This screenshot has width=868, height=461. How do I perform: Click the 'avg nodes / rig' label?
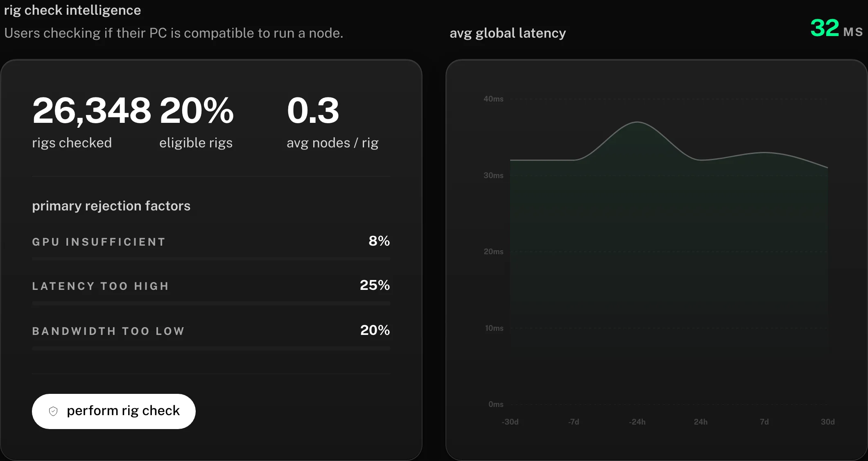332,142
